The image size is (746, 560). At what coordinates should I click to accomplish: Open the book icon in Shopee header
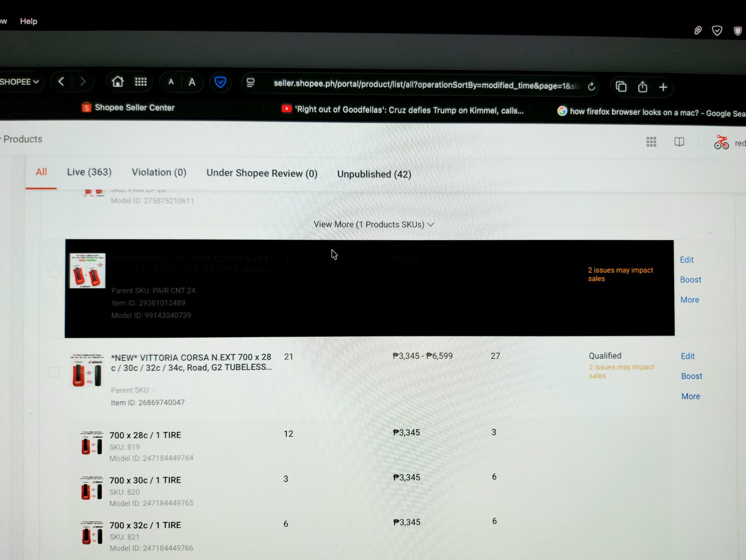pyautogui.click(x=679, y=142)
